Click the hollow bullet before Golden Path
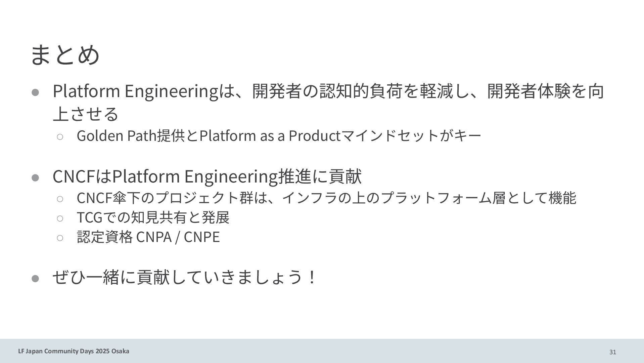Image resolution: width=644 pixels, height=363 pixels. [60, 136]
